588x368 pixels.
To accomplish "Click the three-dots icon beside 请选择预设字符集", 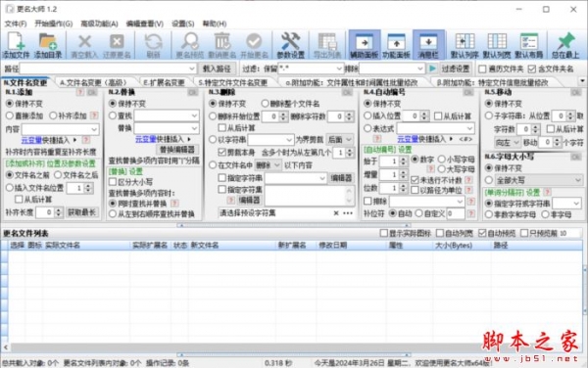I will 348,213.
